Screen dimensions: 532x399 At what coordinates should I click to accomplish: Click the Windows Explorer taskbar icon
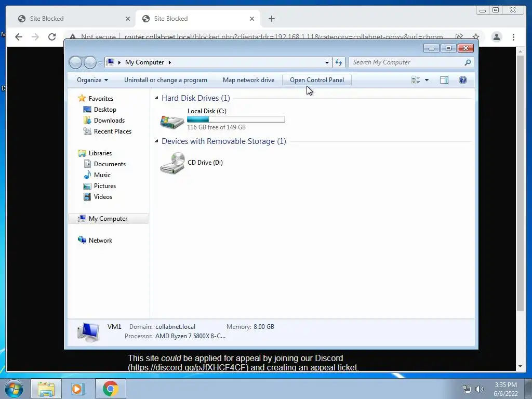(x=46, y=389)
